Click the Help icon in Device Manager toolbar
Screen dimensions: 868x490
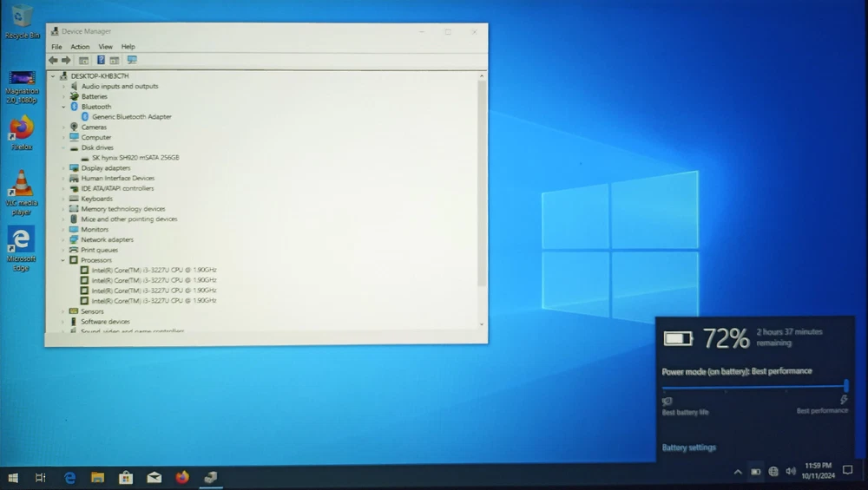pyautogui.click(x=101, y=61)
